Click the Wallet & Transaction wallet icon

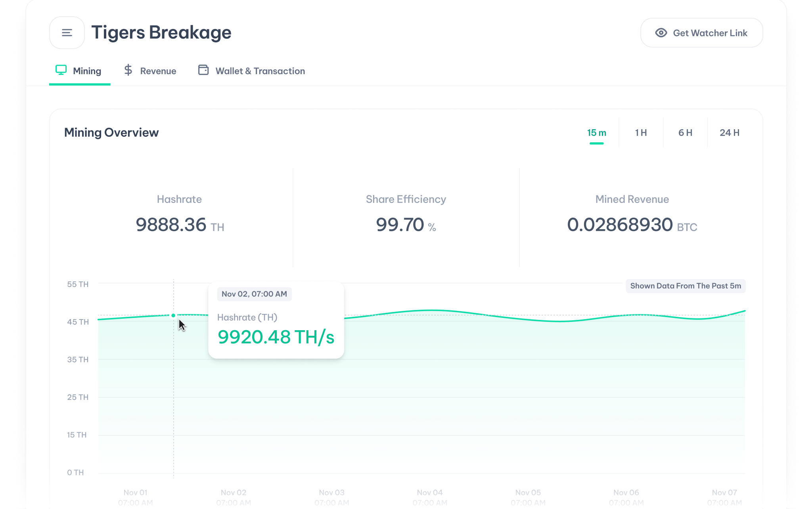click(x=203, y=70)
